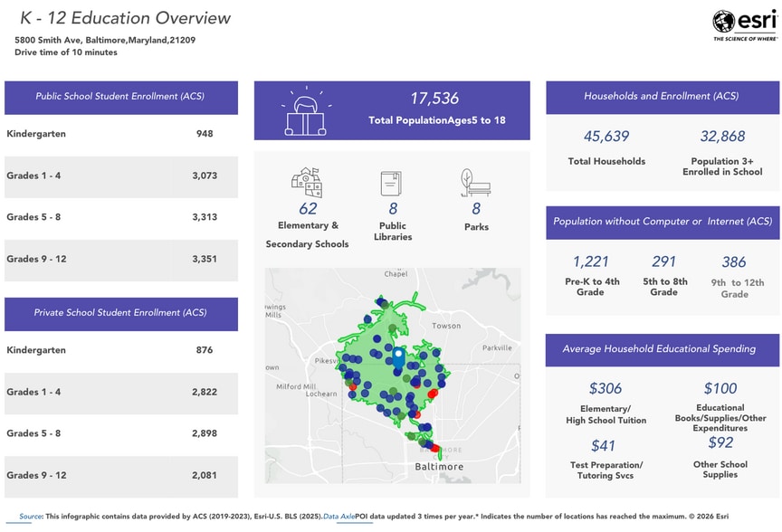Click the $306 Elementary/High School Tuition amount
This screenshot has height=532, width=782.
pos(606,388)
